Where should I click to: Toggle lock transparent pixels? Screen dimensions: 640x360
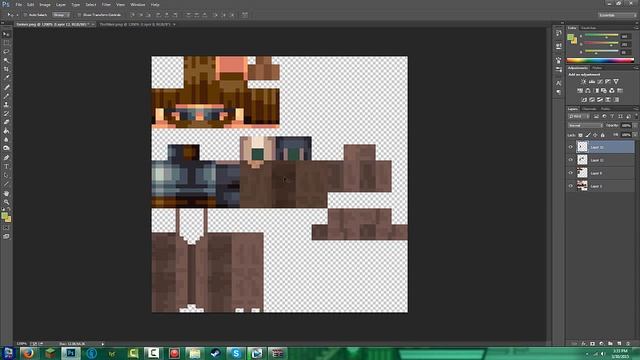coord(580,135)
